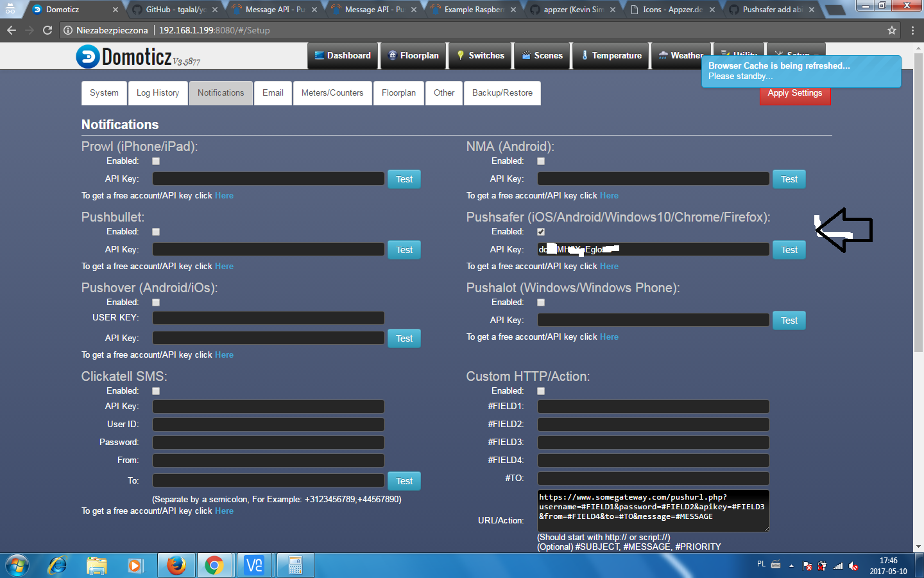Open the Floorplan settings tab
The height and width of the screenshot is (578, 924).
click(398, 93)
